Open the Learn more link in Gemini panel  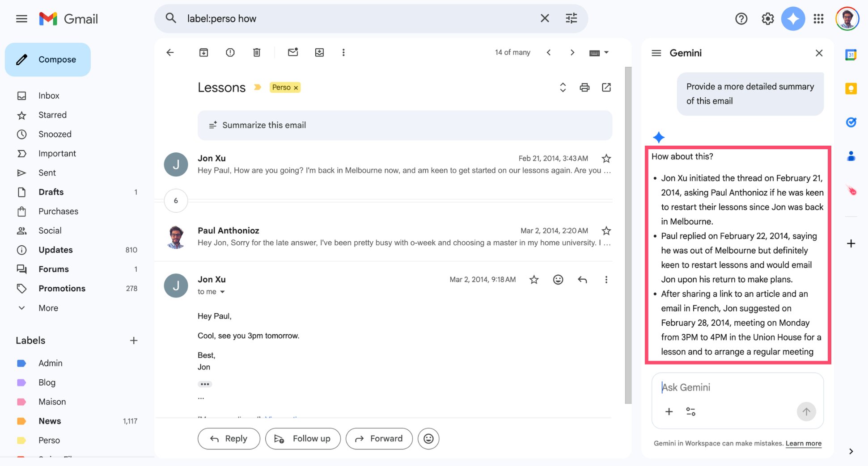803,443
